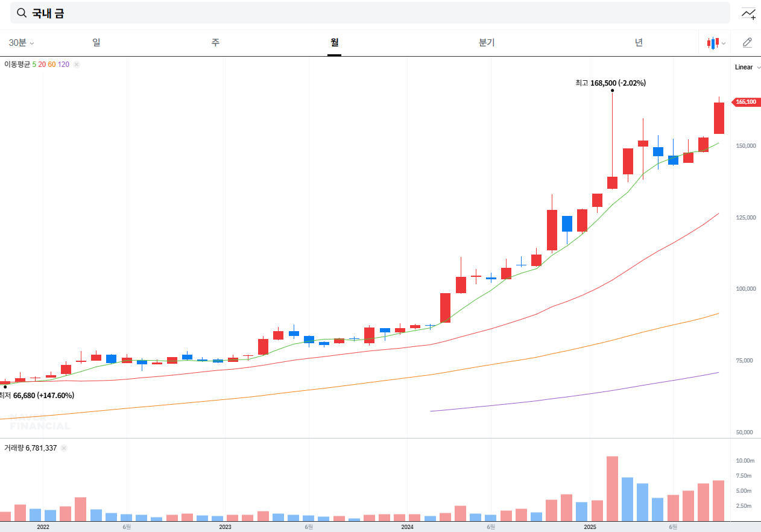Click the 거래량 6,781,337 label
Screen dimensions: 761x532
[31, 448]
